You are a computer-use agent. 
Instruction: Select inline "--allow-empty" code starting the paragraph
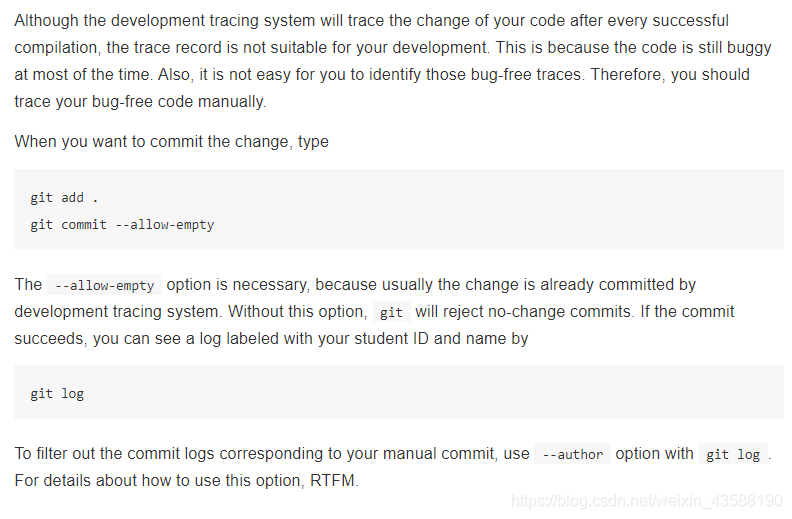tap(104, 285)
